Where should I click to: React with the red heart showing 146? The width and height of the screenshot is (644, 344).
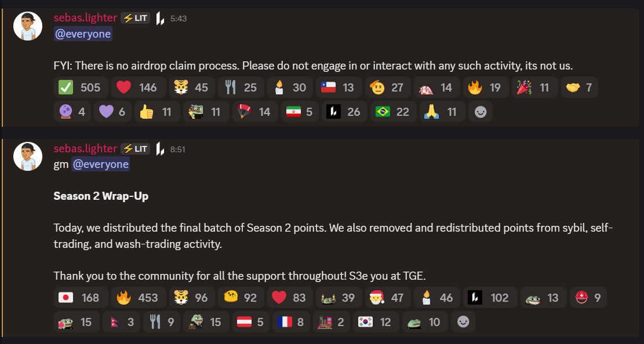pyautogui.click(x=136, y=87)
